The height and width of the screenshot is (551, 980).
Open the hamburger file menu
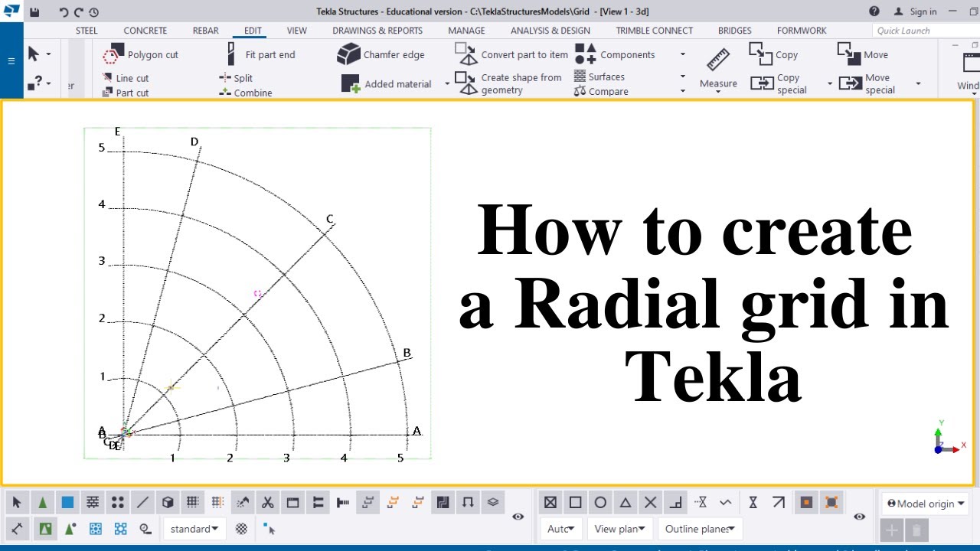(x=11, y=61)
